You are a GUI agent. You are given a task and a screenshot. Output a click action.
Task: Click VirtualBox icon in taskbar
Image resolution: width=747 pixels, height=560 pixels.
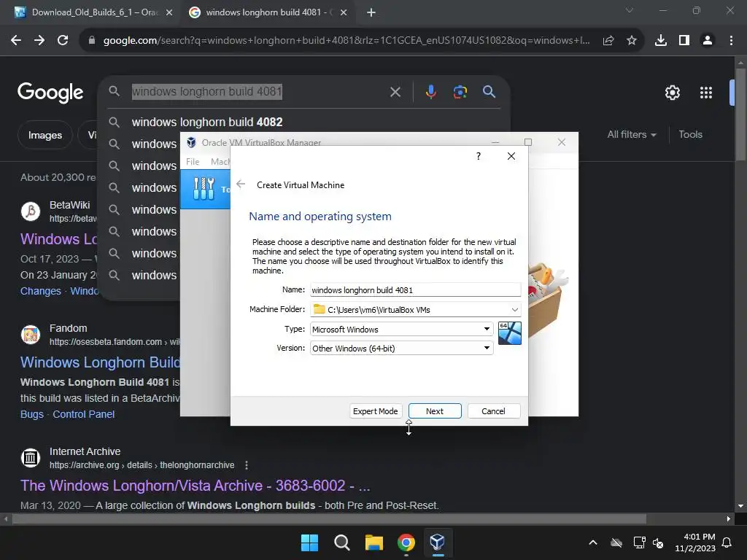click(x=438, y=542)
